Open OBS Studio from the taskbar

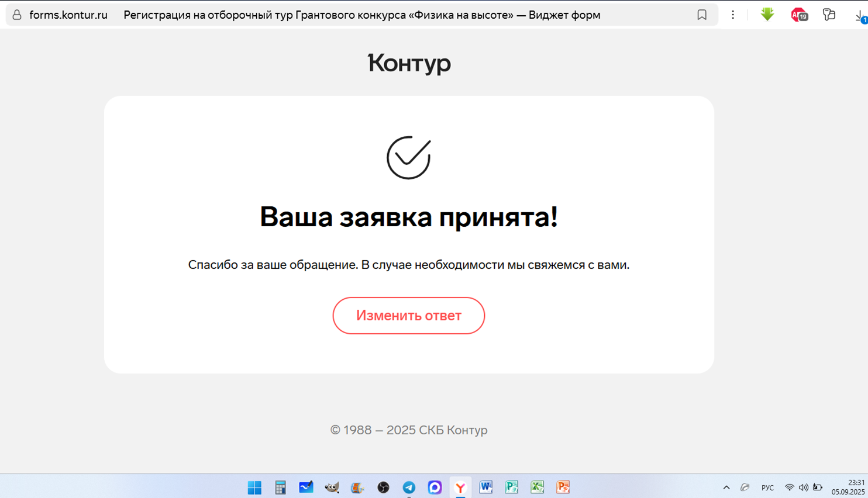point(383,487)
